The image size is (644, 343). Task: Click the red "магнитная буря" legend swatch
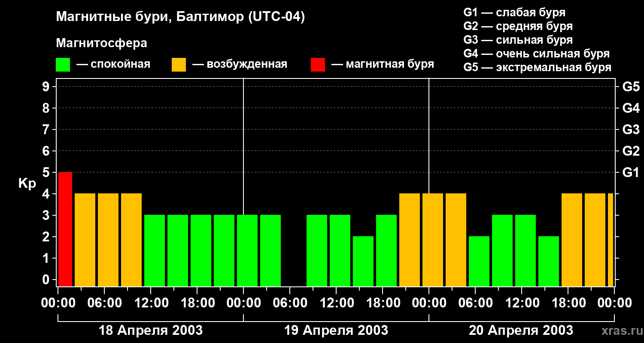click(318, 65)
